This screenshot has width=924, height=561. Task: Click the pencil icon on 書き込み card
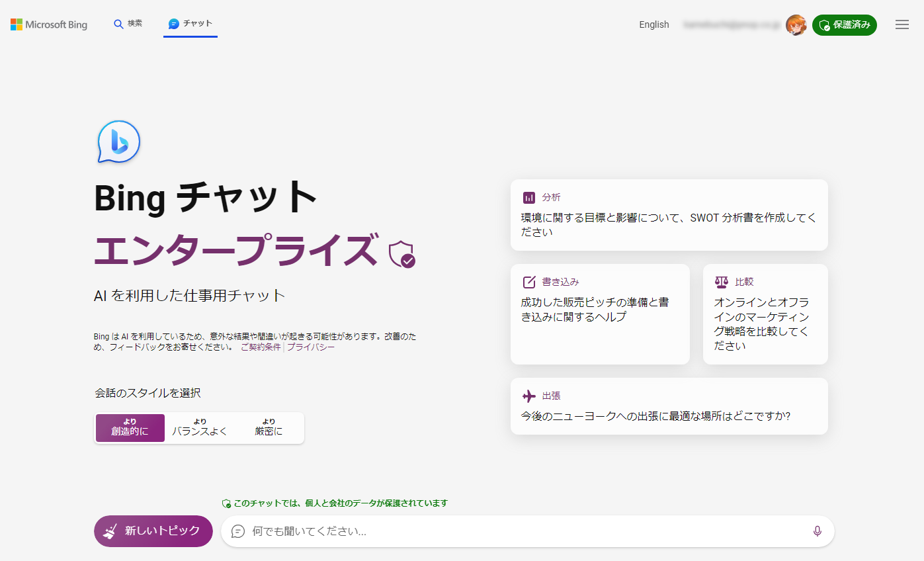click(529, 282)
